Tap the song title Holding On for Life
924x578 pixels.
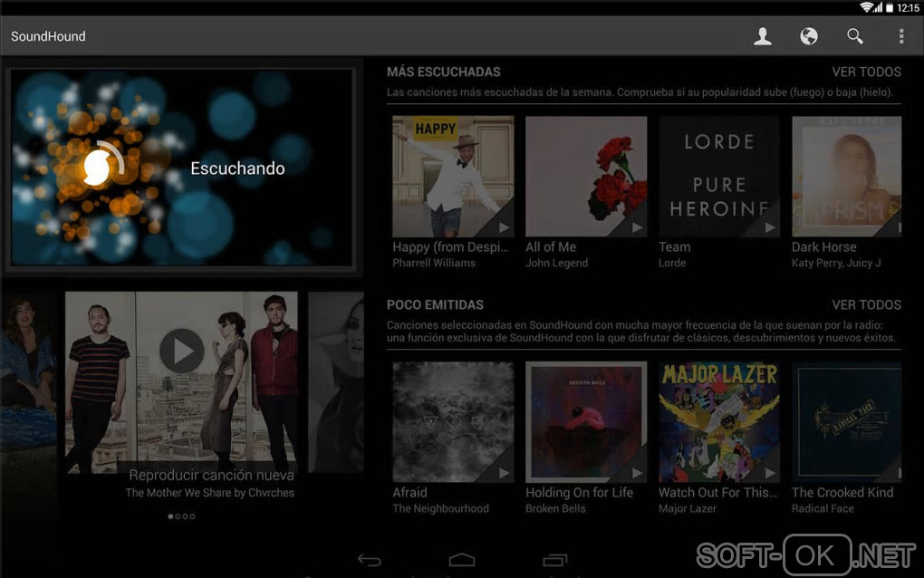pos(579,492)
